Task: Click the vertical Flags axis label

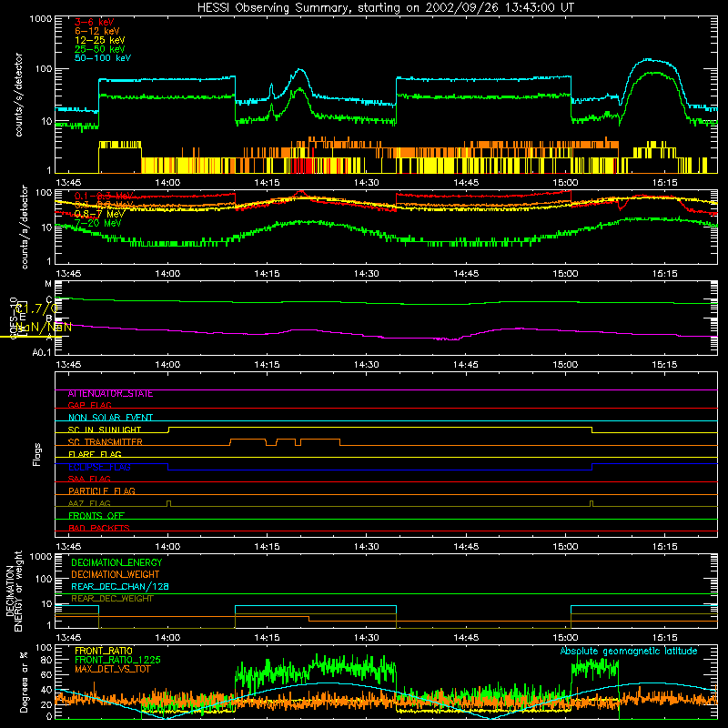Action: (37, 454)
